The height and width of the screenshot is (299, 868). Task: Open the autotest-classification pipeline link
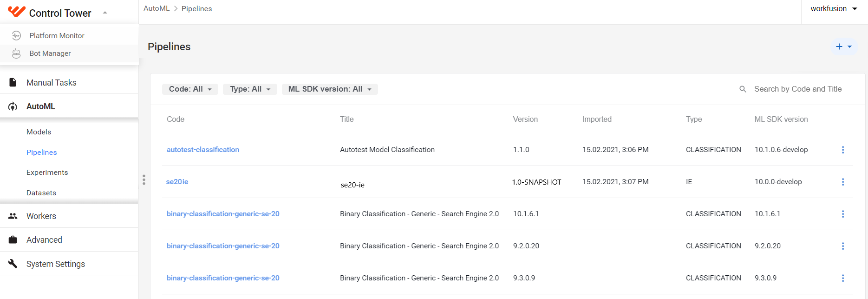pos(203,150)
